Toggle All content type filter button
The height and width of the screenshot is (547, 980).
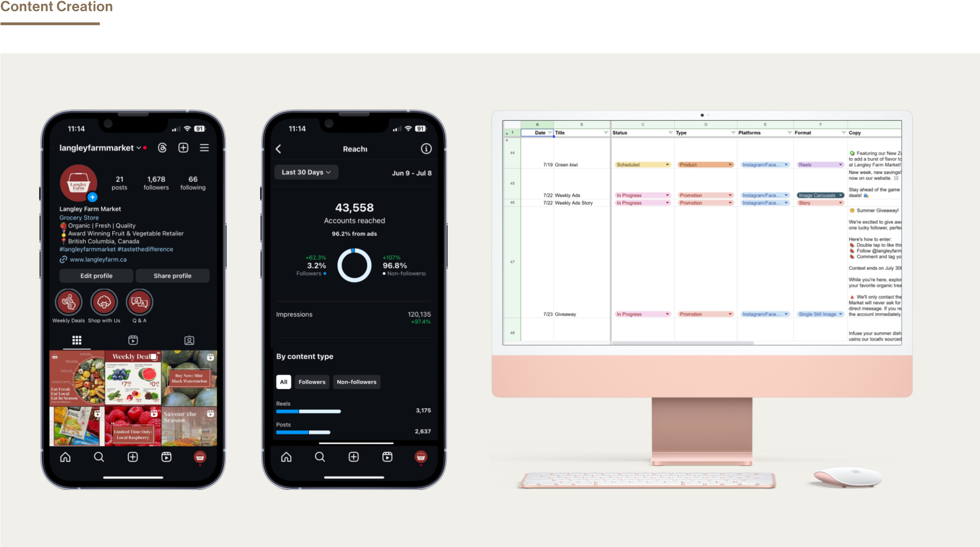(x=282, y=382)
